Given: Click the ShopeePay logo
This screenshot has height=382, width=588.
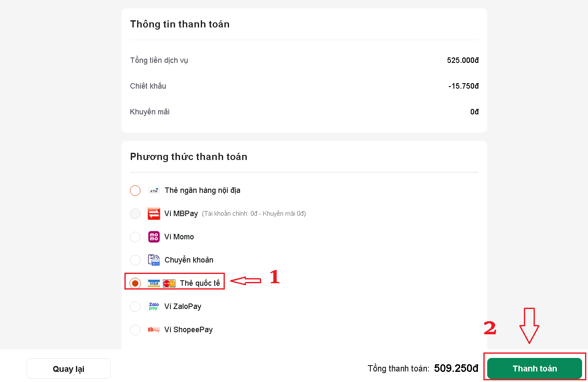Looking at the screenshot, I should pyautogui.click(x=154, y=330).
